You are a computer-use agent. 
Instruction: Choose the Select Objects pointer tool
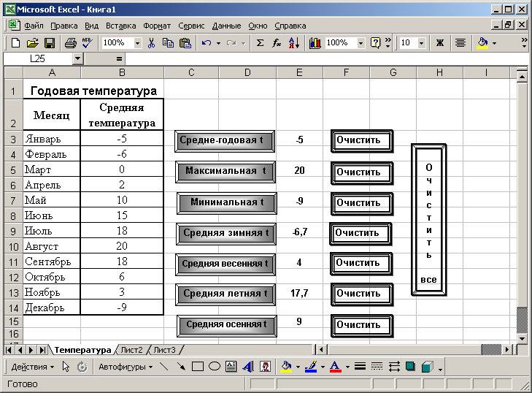66,367
